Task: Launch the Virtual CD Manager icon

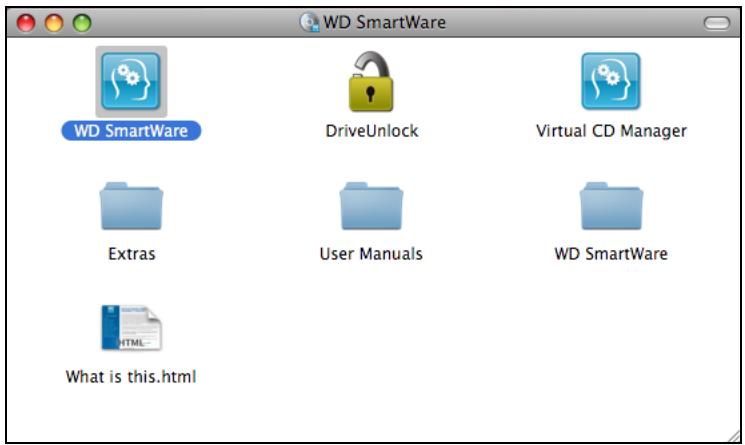Action: click(611, 81)
